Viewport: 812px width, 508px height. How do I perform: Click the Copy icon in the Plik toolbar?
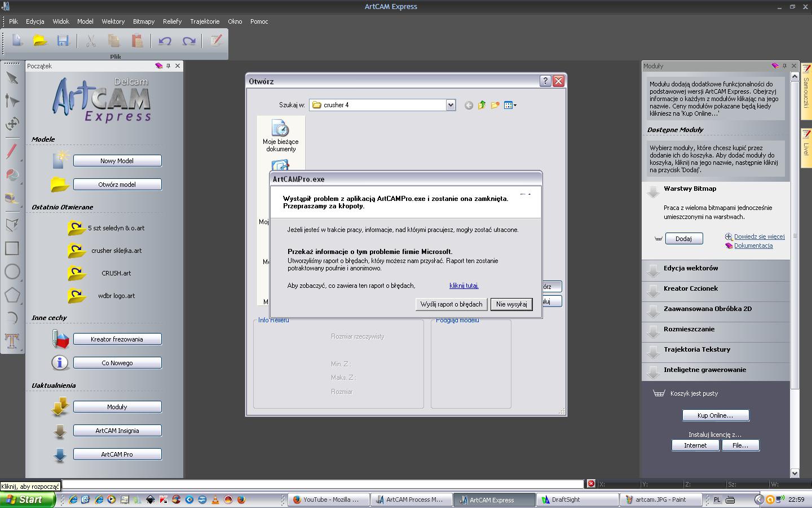tap(114, 40)
